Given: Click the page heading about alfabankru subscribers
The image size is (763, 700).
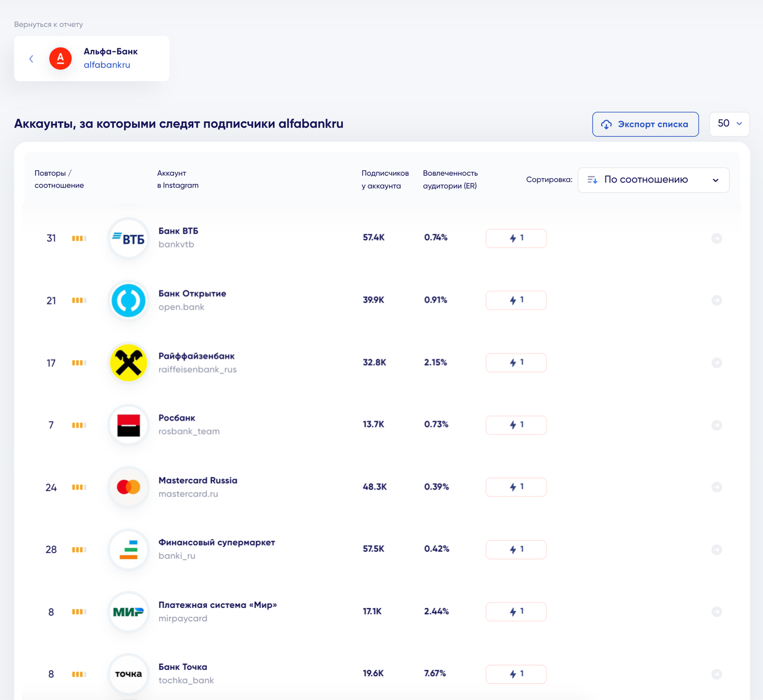Looking at the screenshot, I should (x=179, y=124).
